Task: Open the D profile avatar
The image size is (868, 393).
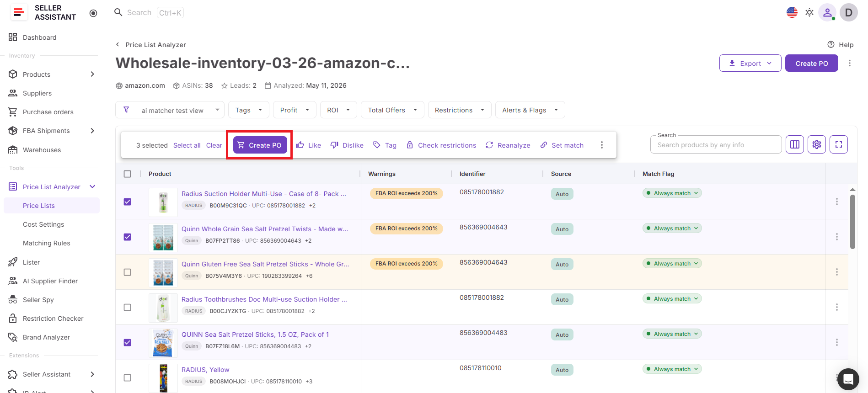Action: pos(849,12)
